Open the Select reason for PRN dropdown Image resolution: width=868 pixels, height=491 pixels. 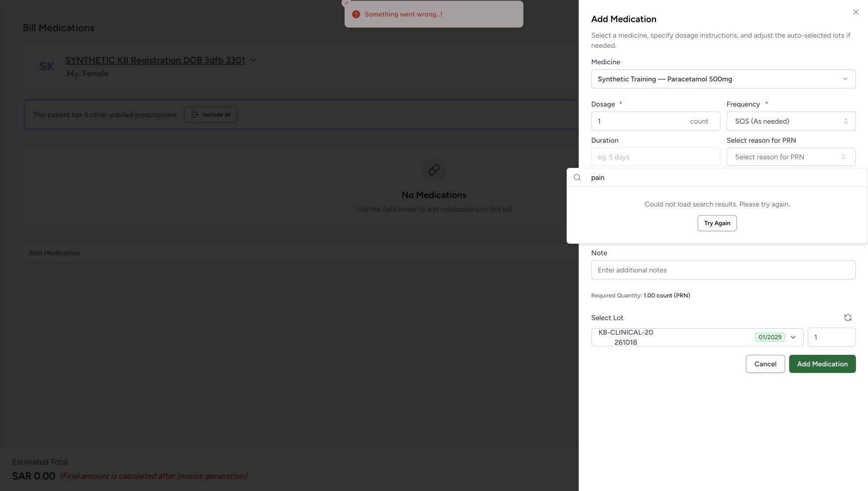click(791, 157)
